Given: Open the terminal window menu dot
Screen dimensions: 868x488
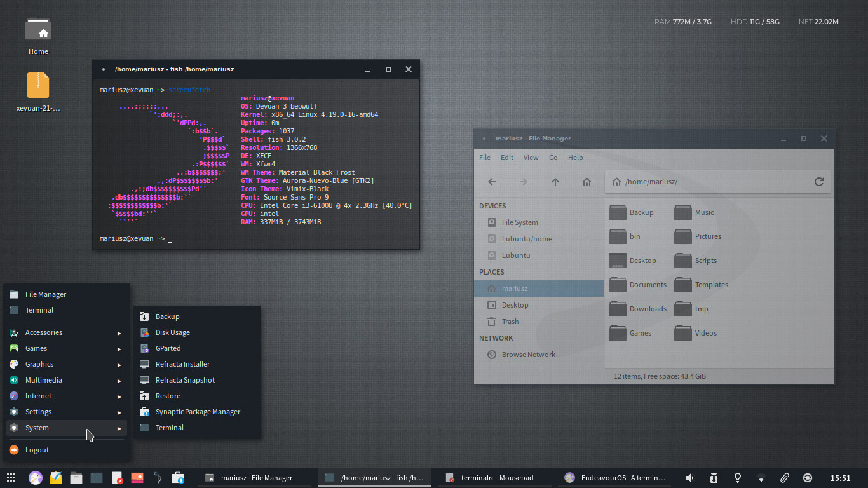Looking at the screenshot, I should pyautogui.click(x=104, y=69).
